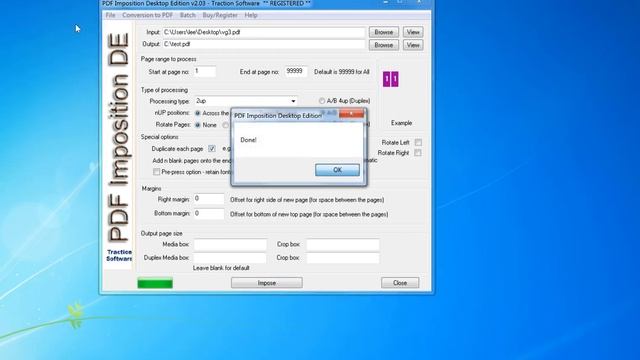This screenshot has height=360, width=640.
Task: Open the Batch menu
Action: 188,15
